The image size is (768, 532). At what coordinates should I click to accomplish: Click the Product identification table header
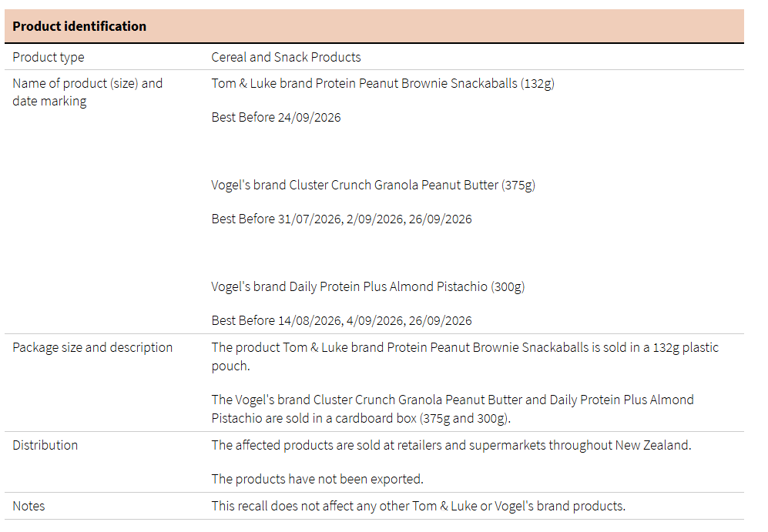coord(79,26)
